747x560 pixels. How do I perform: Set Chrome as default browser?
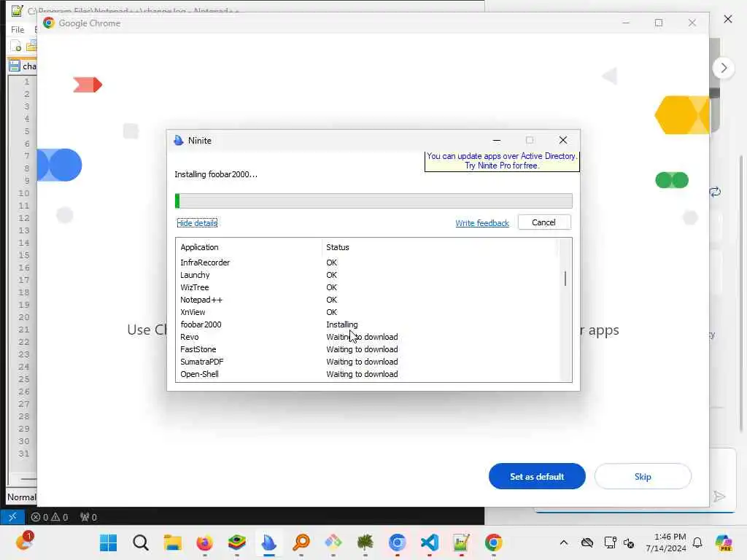537,476
